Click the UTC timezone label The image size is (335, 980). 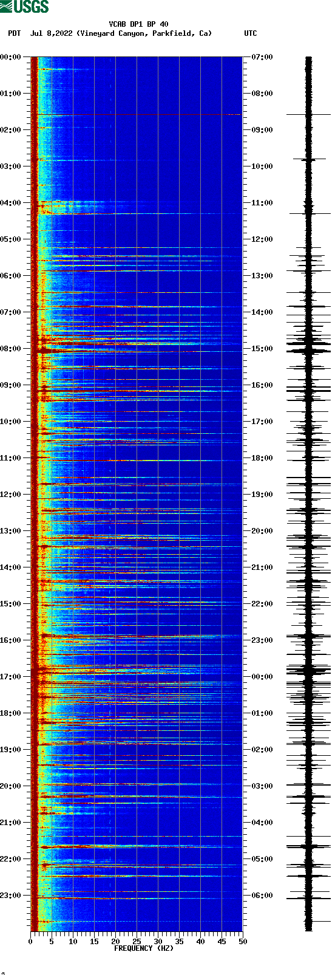[251, 33]
